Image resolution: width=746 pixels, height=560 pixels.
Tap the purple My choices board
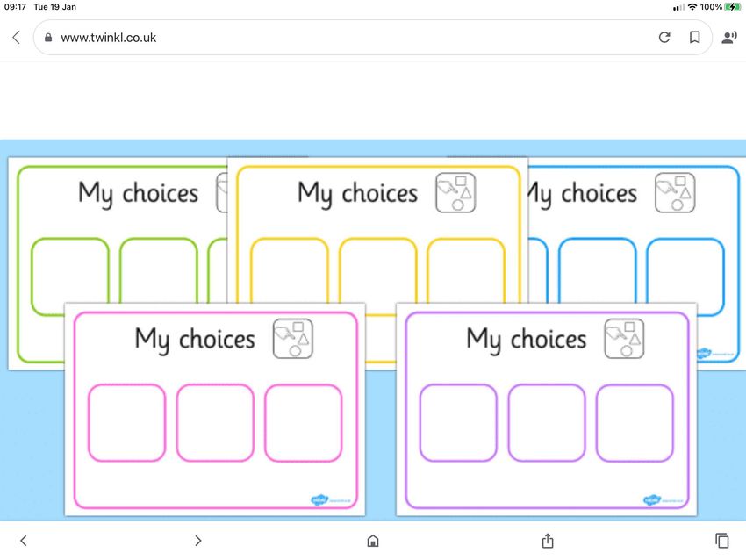(x=547, y=409)
